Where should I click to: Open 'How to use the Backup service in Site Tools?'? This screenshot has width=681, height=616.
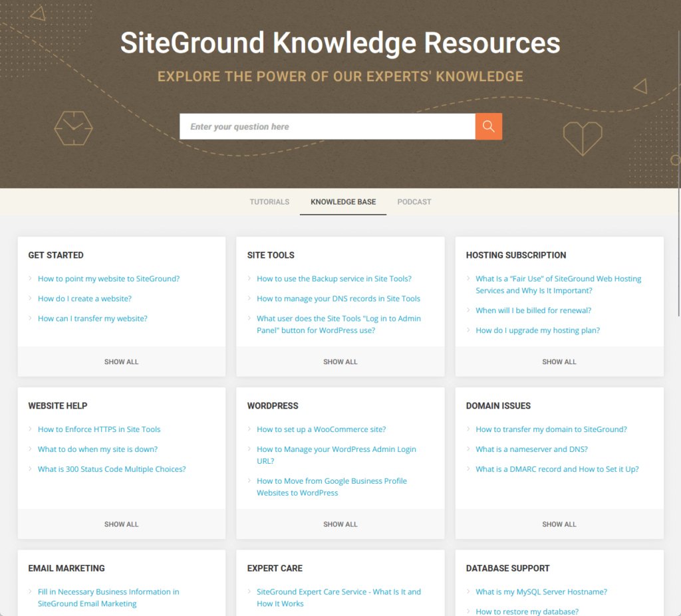(x=334, y=278)
